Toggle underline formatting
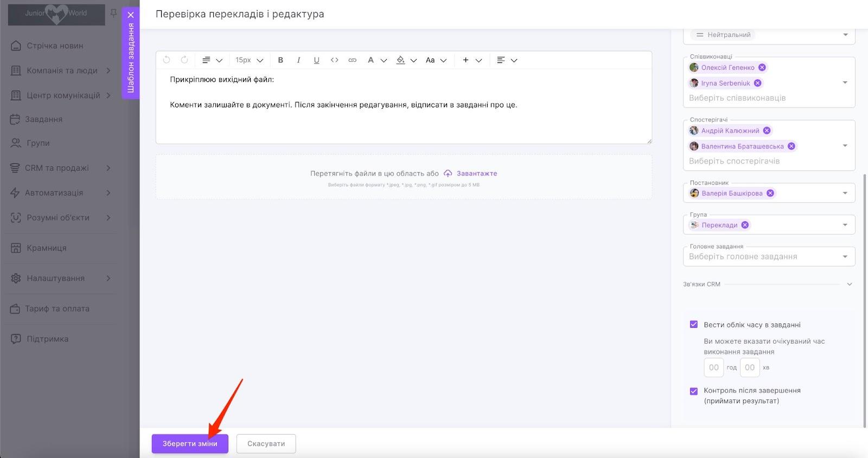This screenshot has width=868, height=458. (x=316, y=60)
